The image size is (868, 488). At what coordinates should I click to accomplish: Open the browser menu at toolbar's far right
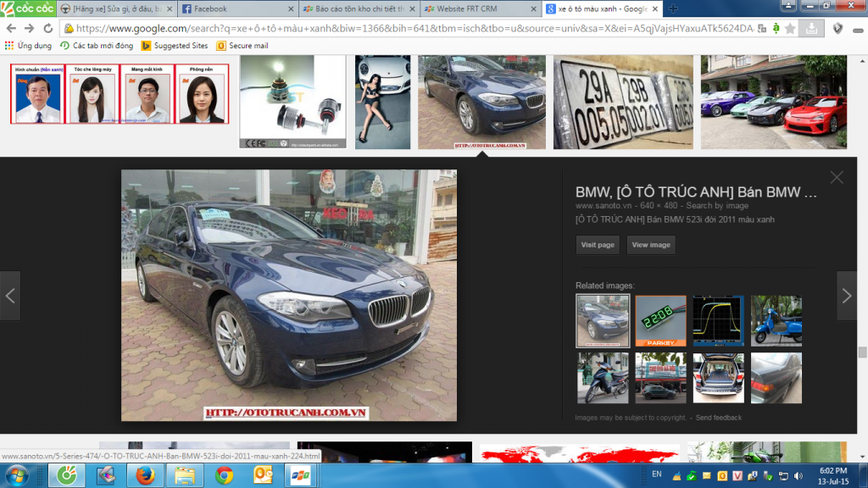tap(858, 29)
